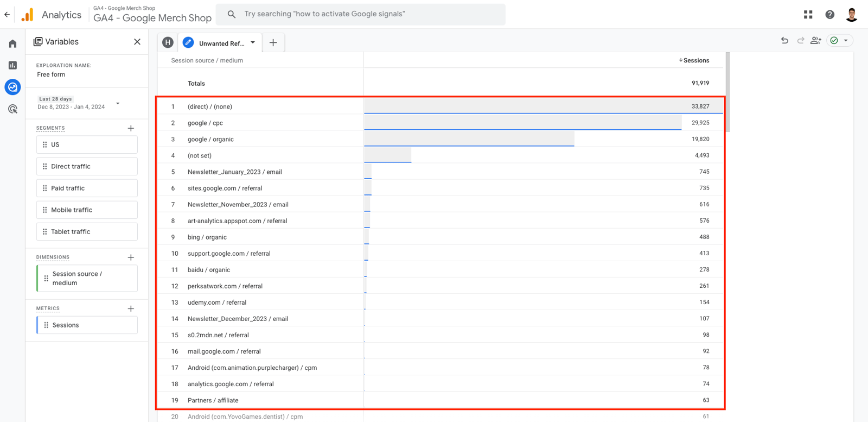Click the share exploration people icon
Image resolution: width=868 pixels, height=422 pixels.
point(815,41)
